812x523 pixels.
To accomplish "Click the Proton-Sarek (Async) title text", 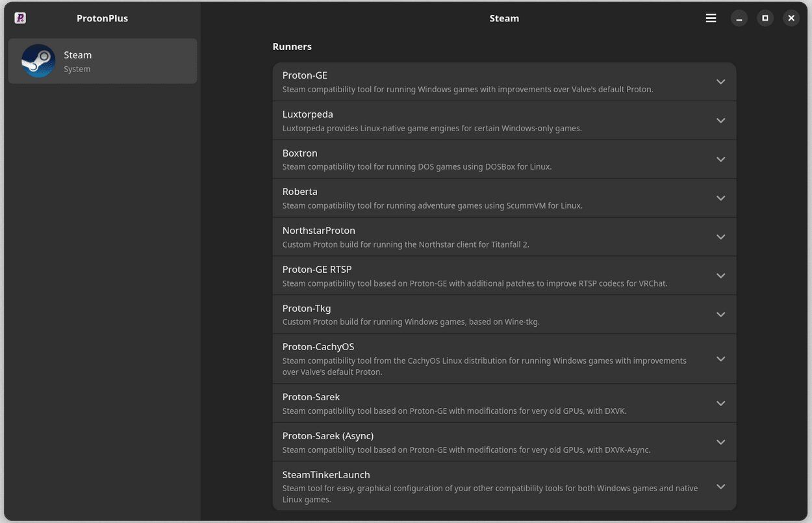I will [328, 436].
